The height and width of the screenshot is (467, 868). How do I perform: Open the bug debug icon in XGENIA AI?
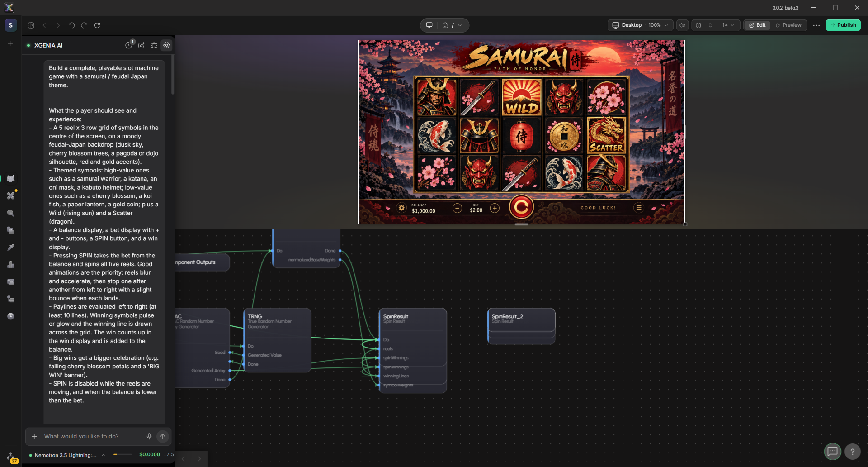coord(154,45)
